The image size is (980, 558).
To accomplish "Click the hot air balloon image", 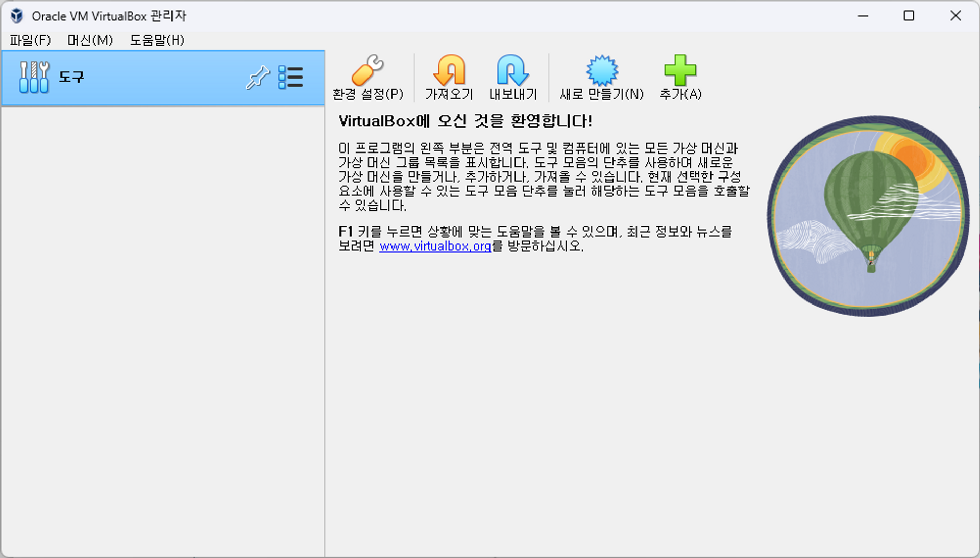I will (x=868, y=216).
